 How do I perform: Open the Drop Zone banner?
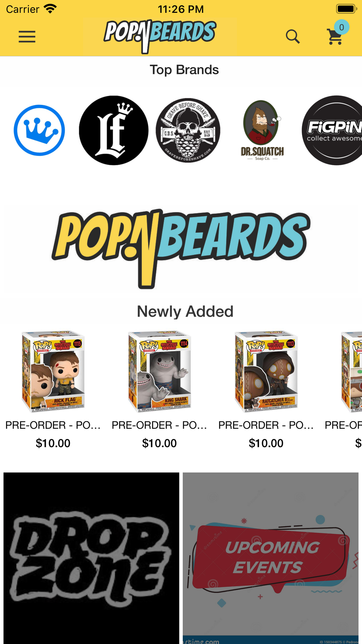point(91,558)
